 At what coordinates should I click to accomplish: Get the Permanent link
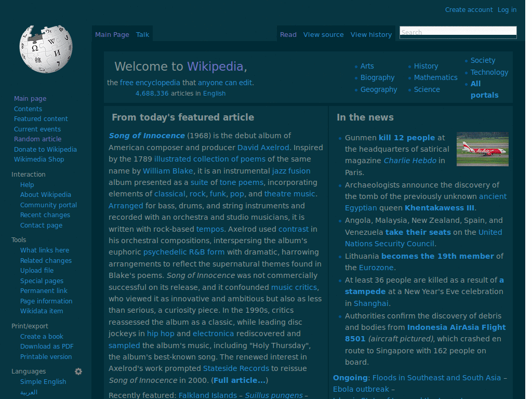click(x=44, y=291)
